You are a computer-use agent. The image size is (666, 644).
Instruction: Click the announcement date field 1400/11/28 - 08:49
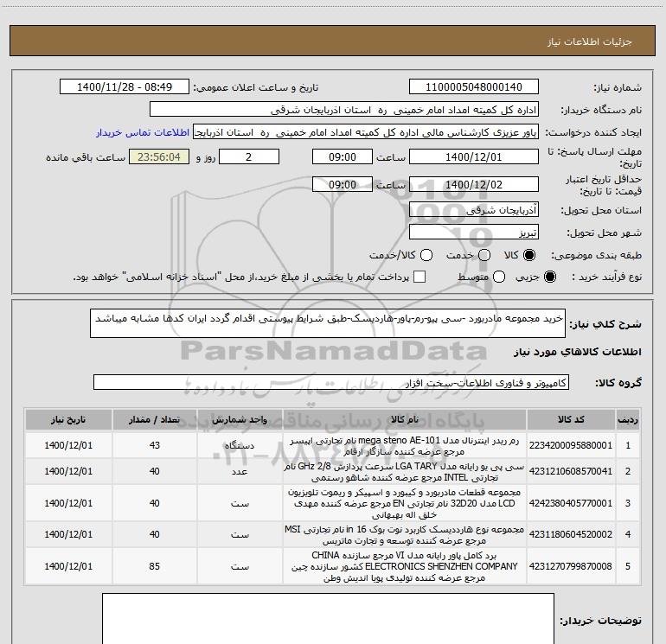[125, 87]
